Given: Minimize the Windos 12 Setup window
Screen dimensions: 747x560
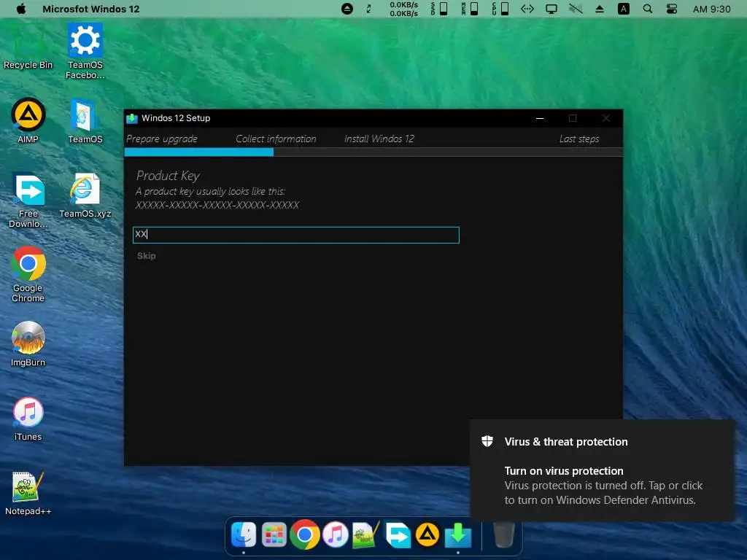Looking at the screenshot, I should click(539, 118).
